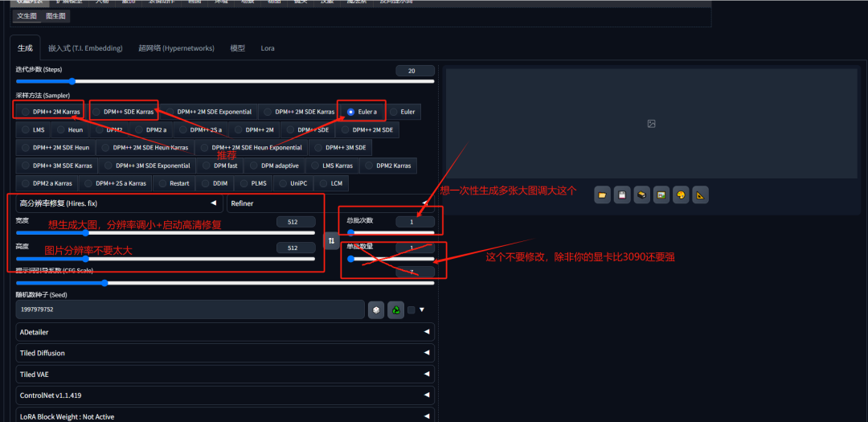Choose the PLMS sampler
Screen dimensions: 868x422
[253, 183]
